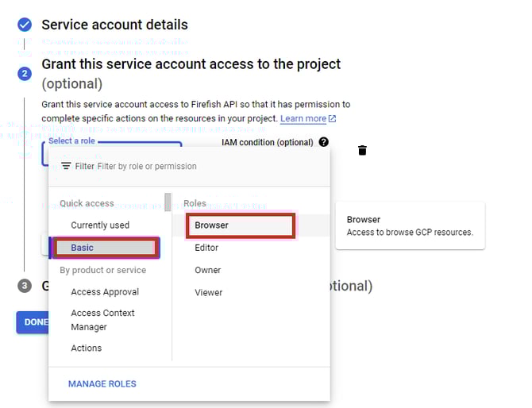The image size is (532, 408).
Task: Click the help icon beside IAM condition
Action: 323,142
